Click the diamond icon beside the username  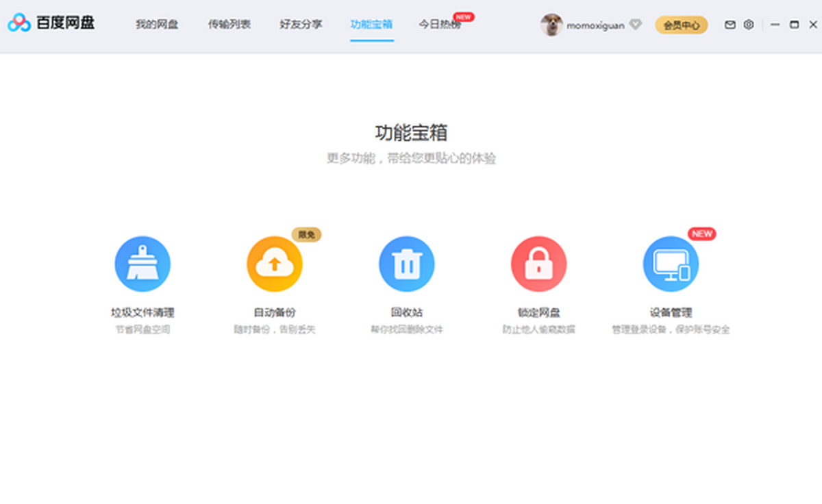point(636,25)
